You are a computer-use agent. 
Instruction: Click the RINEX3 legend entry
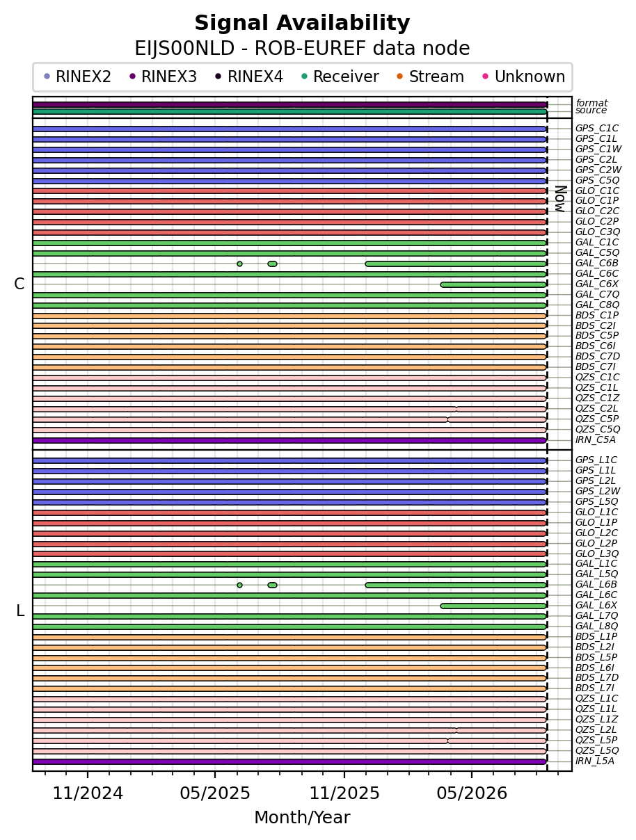tap(163, 76)
